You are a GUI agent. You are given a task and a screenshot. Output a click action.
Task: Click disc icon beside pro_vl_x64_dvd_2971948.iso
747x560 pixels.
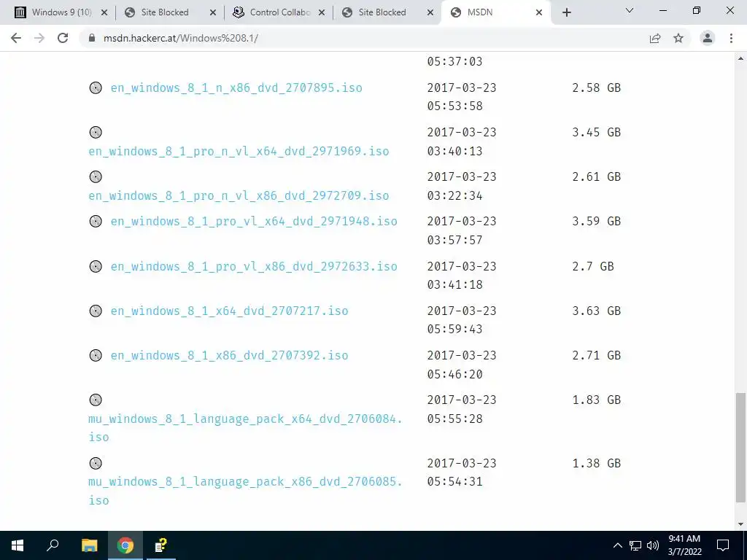point(96,222)
